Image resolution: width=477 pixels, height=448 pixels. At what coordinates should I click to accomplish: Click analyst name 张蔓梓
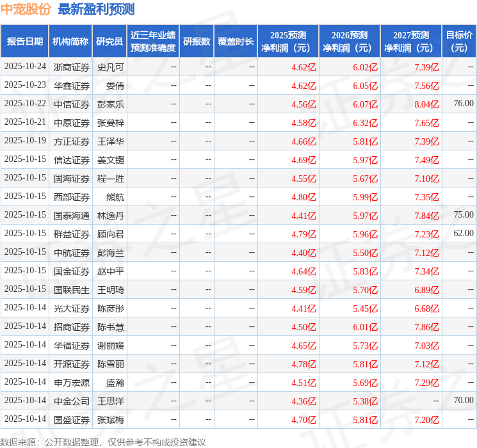[111, 123]
